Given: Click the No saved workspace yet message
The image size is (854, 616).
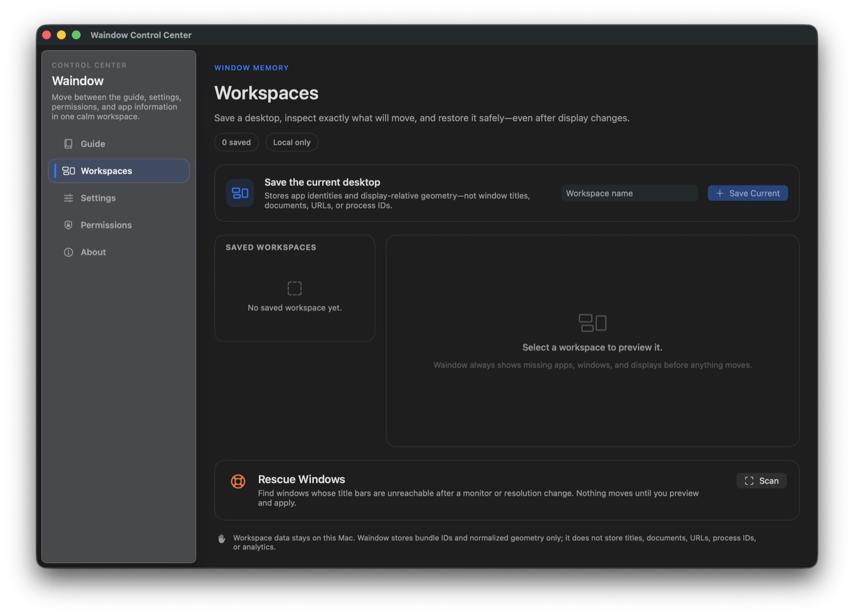Looking at the screenshot, I should click(x=295, y=308).
